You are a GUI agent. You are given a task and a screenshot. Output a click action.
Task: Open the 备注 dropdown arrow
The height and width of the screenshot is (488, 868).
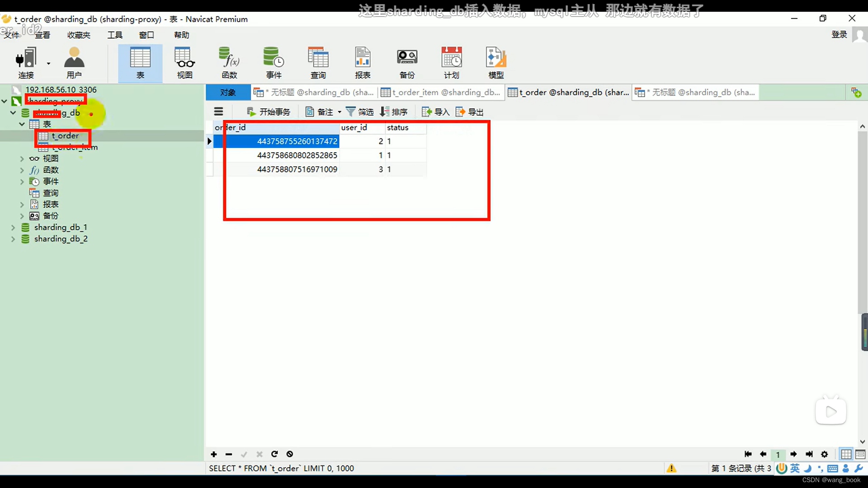tap(340, 112)
